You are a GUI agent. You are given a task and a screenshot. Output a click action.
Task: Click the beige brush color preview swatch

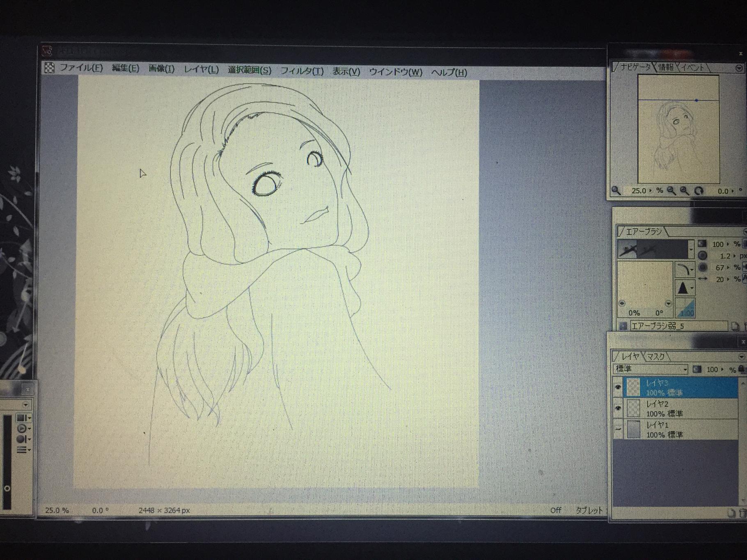coord(645,283)
